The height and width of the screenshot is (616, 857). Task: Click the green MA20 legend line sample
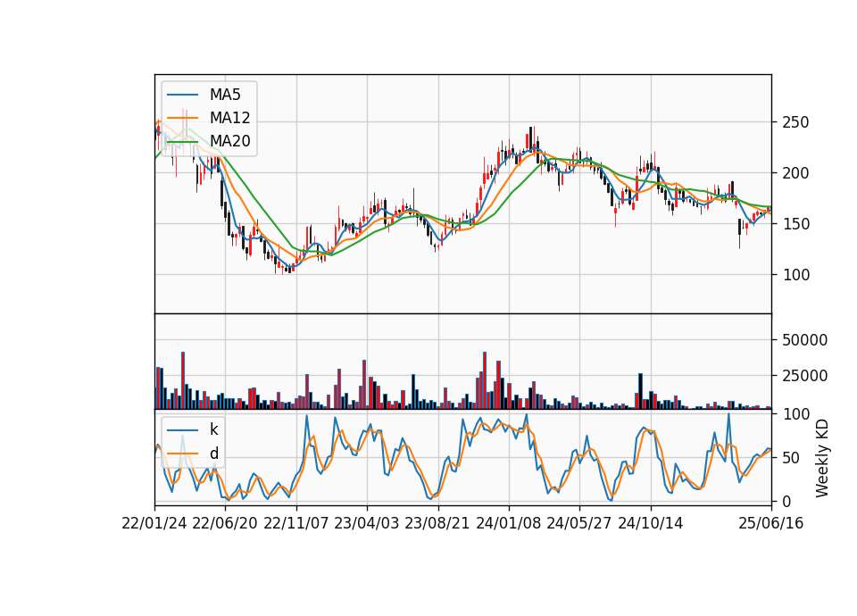(182, 141)
